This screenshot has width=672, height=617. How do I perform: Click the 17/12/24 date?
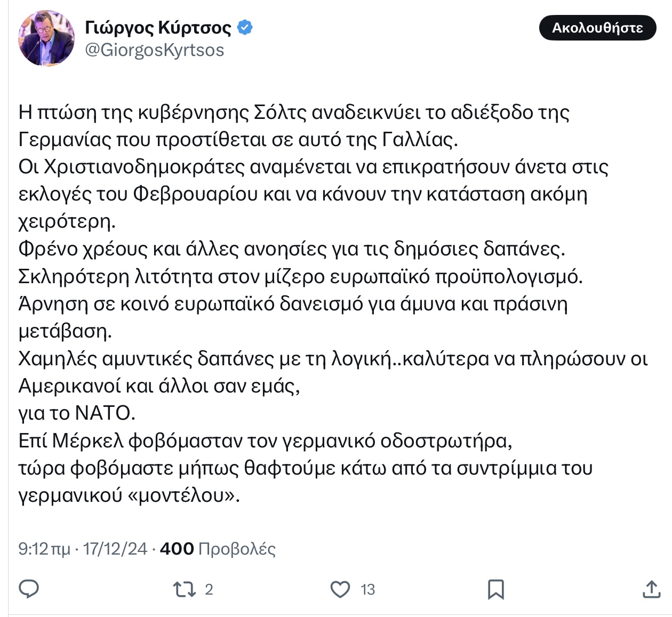[115, 549]
